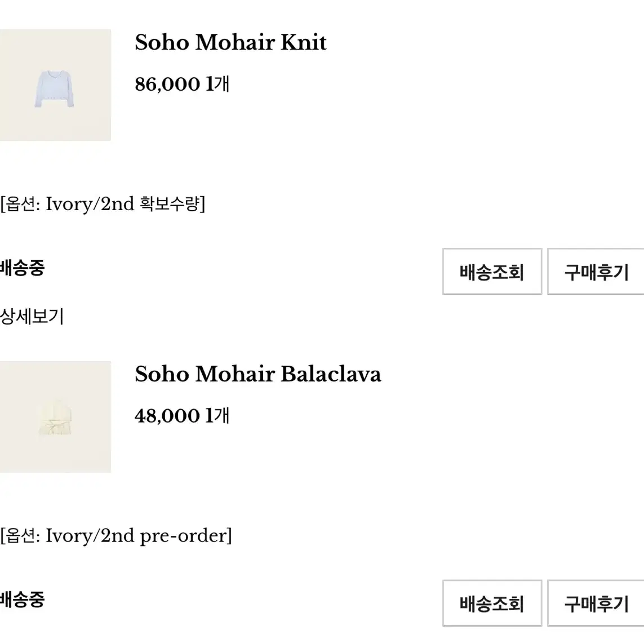
Task: Click the Ivory/2nd 확보수량 option text
Action: click(103, 204)
